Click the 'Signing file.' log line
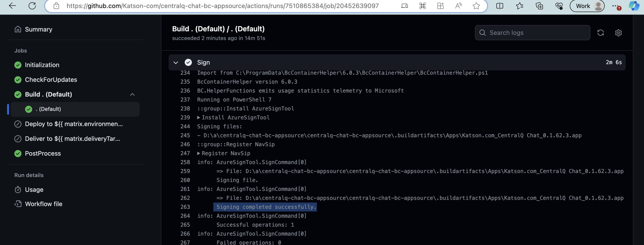 pyautogui.click(x=237, y=180)
